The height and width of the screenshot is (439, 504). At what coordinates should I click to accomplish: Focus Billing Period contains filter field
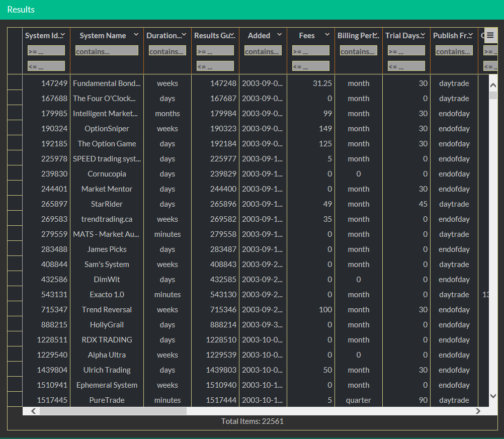pos(359,51)
